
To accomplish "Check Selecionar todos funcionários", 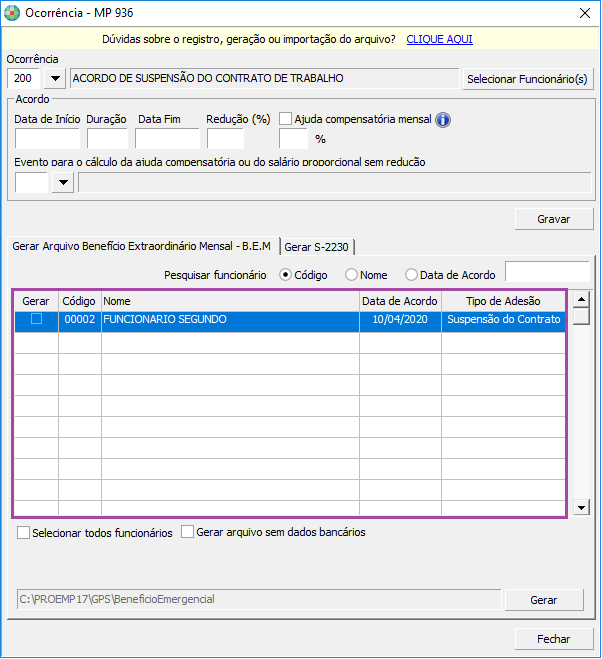I will pyautogui.click(x=24, y=532).
